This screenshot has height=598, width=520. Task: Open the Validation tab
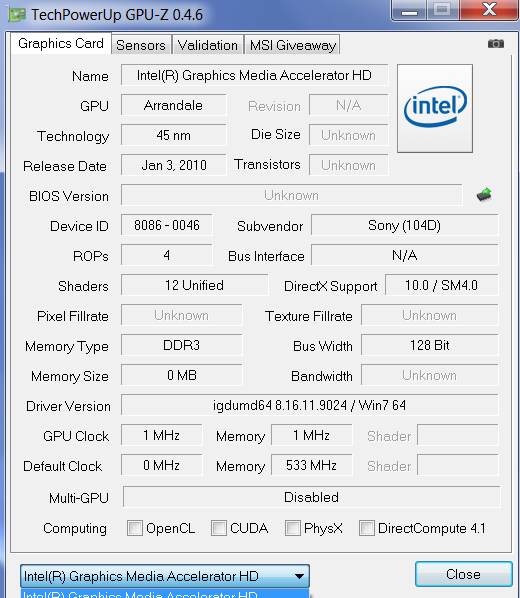coord(208,45)
